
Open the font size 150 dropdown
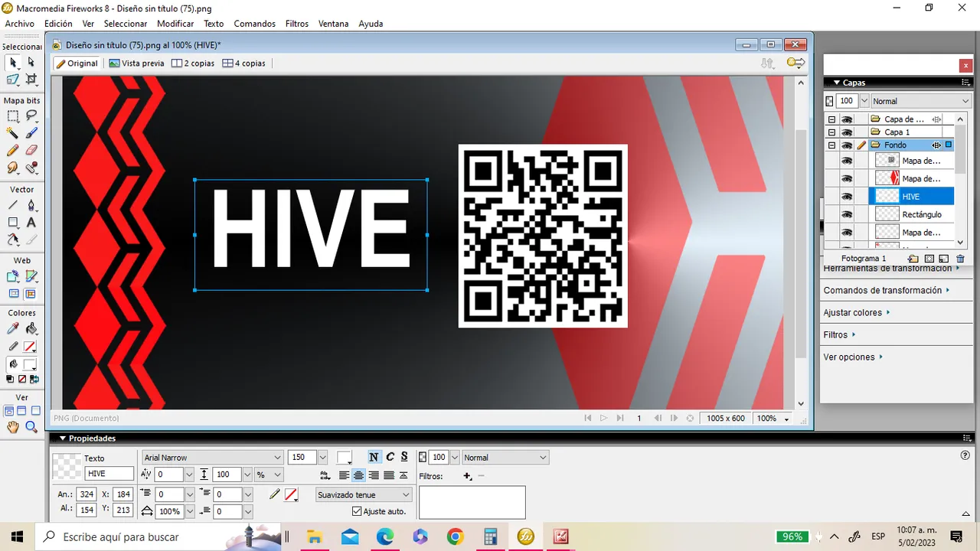[322, 458]
